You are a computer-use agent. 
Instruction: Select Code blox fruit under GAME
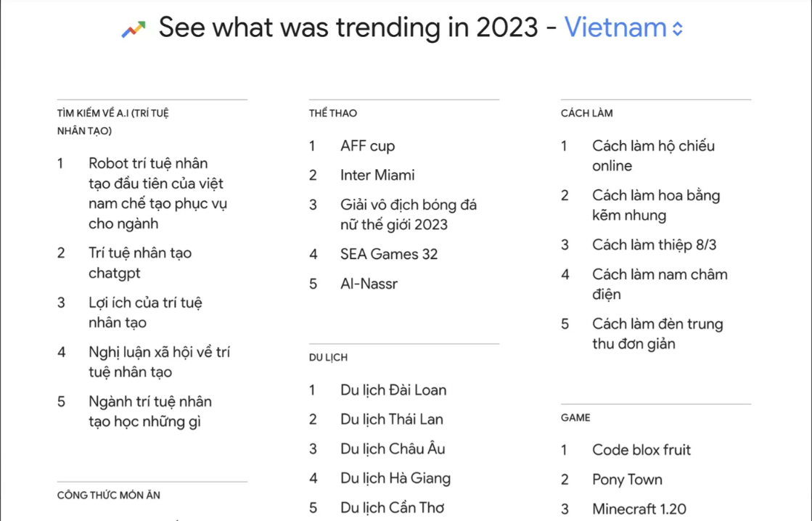tap(641, 450)
